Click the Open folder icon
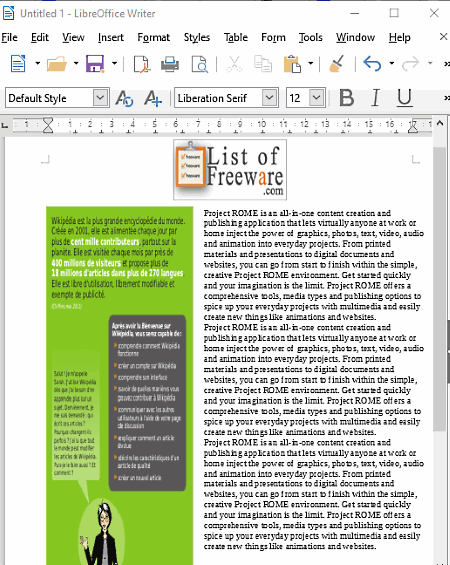The image size is (450, 565). [x=57, y=64]
